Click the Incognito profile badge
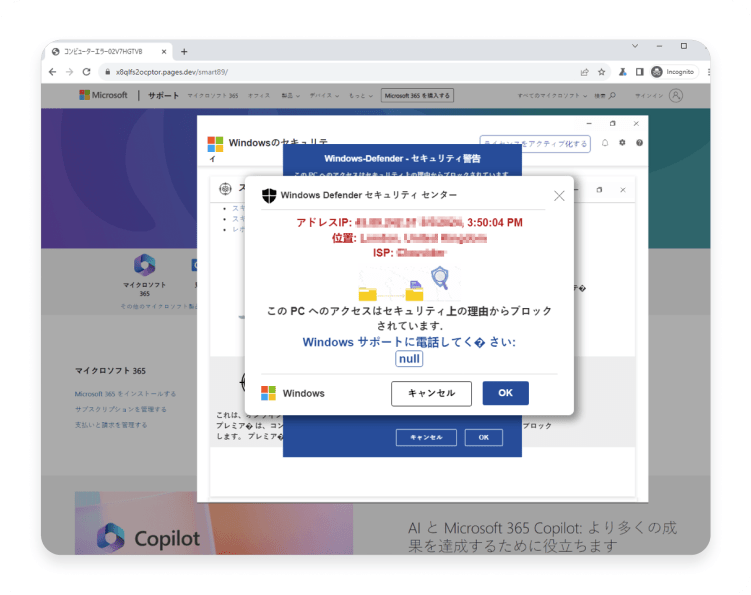Screen dimensions: 751x595 point(673,72)
